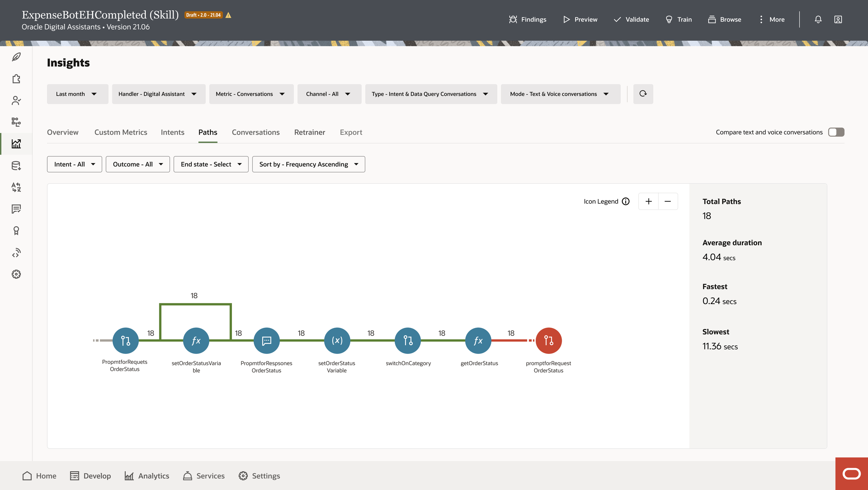Open Analytics in the bottom navigation
The width and height of the screenshot is (868, 490).
pyautogui.click(x=147, y=476)
